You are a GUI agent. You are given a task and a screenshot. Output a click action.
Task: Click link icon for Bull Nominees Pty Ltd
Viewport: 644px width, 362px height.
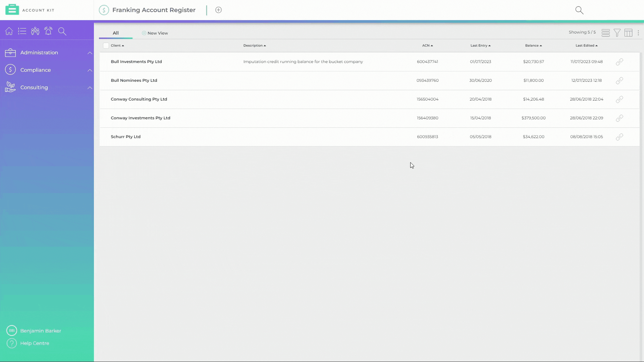pyautogui.click(x=620, y=80)
